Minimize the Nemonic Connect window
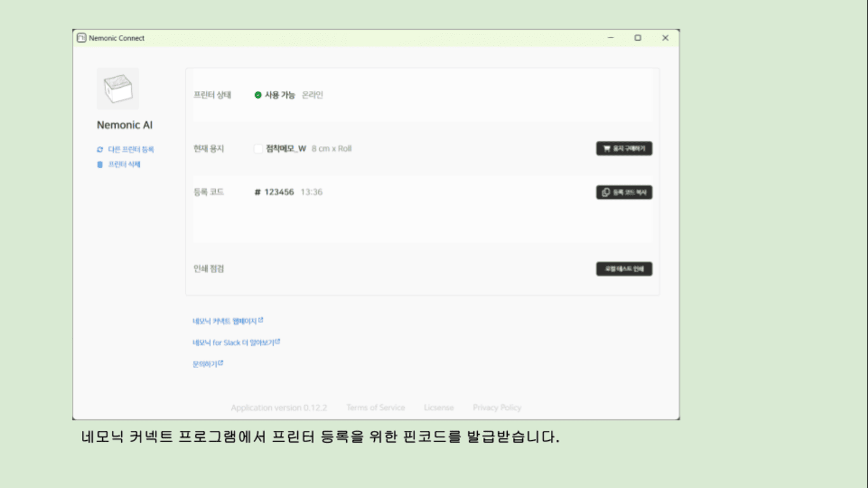The height and width of the screenshot is (488, 868). click(x=611, y=38)
